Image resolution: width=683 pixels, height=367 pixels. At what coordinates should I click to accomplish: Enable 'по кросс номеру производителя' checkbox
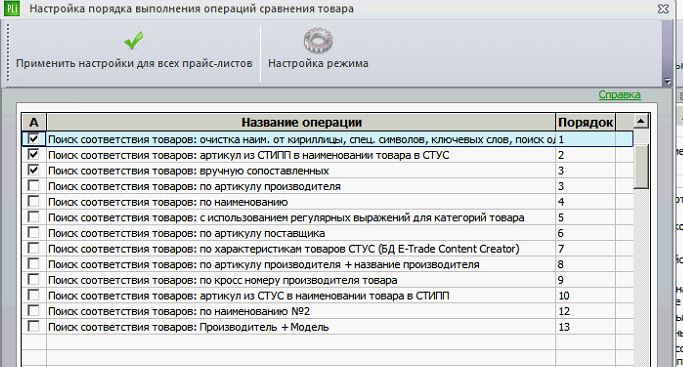pyautogui.click(x=33, y=279)
